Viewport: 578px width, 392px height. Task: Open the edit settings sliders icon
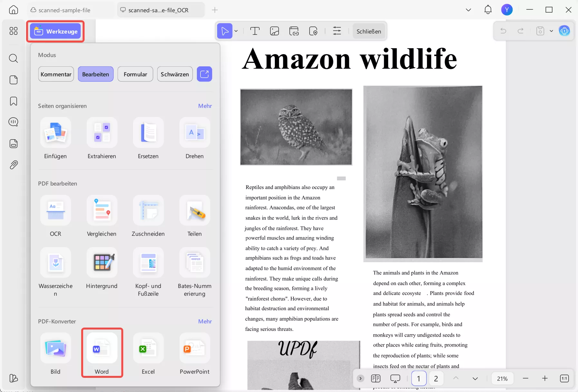337,31
